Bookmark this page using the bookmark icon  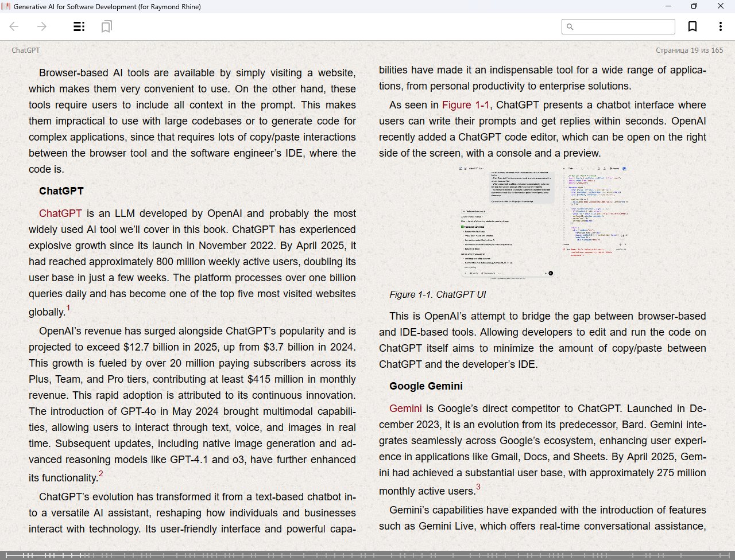coord(693,26)
